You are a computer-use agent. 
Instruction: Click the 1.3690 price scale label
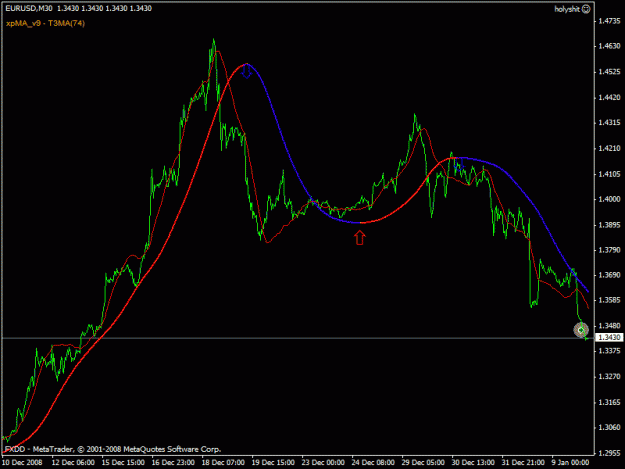coord(609,275)
